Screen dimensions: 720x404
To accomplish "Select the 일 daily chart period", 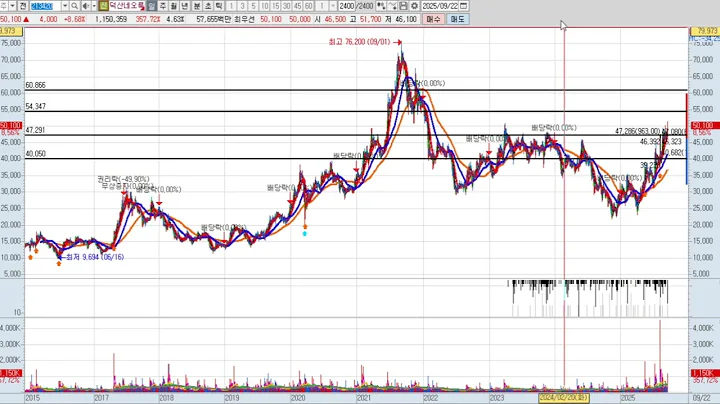I will click(152, 6).
